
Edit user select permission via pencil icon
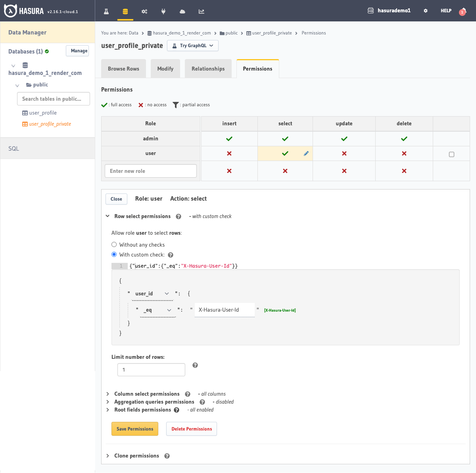(305, 153)
